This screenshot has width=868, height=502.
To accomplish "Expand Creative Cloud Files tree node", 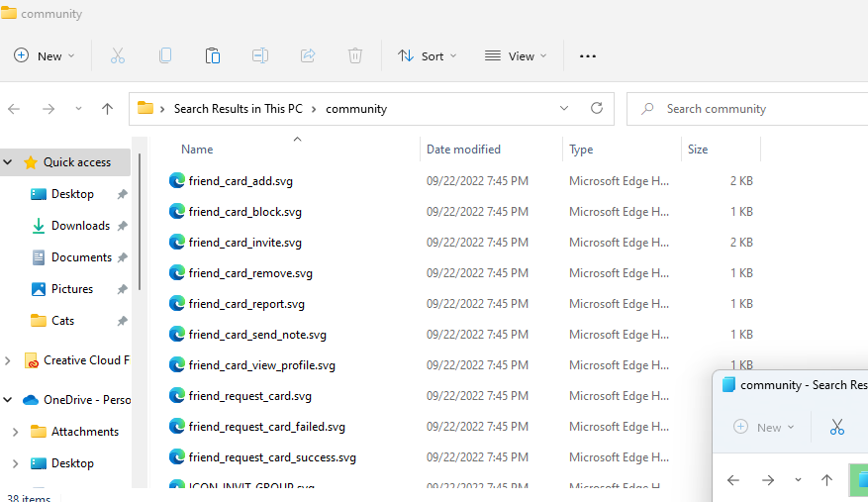I will [9, 360].
